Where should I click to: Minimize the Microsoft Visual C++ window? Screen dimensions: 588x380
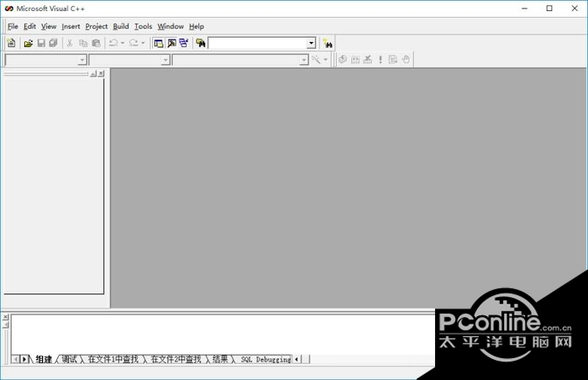[x=525, y=8]
